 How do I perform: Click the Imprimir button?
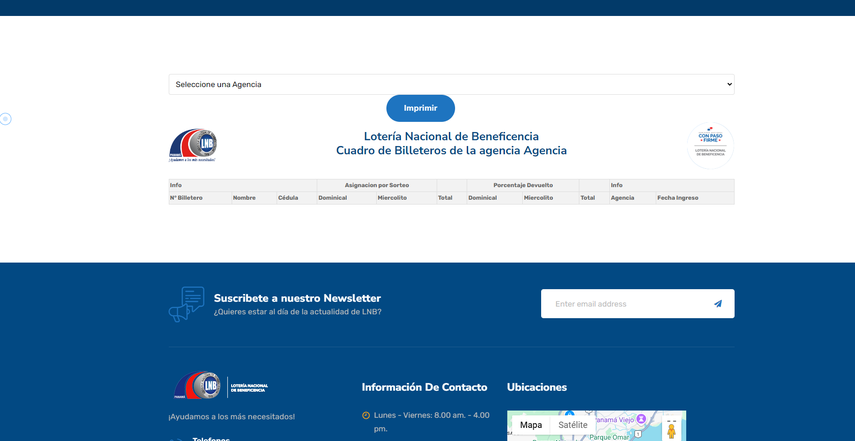tap(420, 108)
